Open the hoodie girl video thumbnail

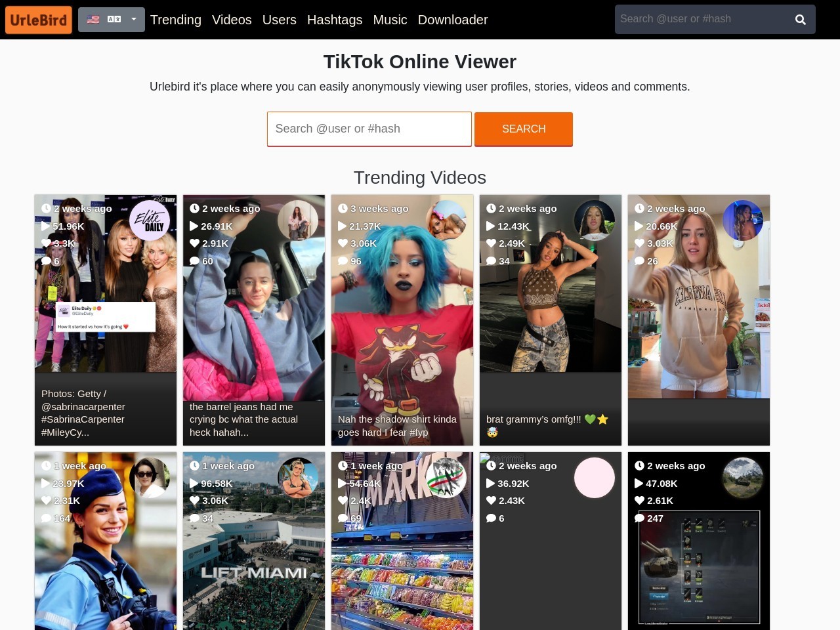[699, 322]
